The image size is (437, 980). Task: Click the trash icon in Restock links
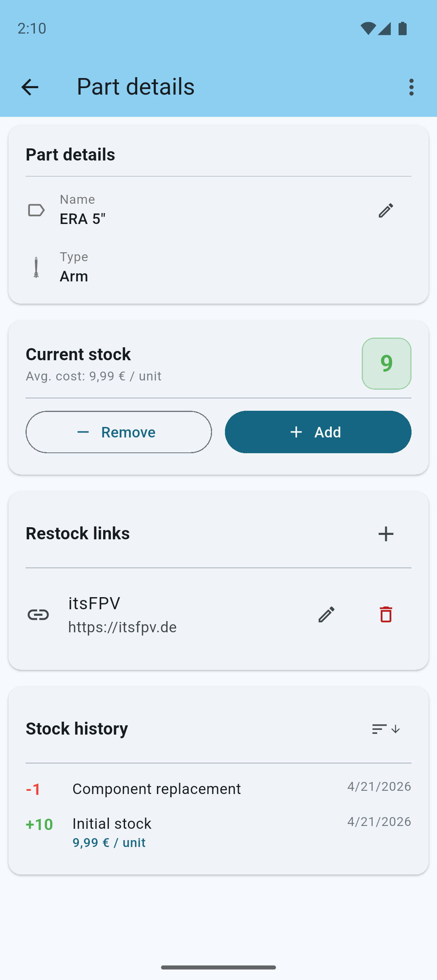coord(386,615)
